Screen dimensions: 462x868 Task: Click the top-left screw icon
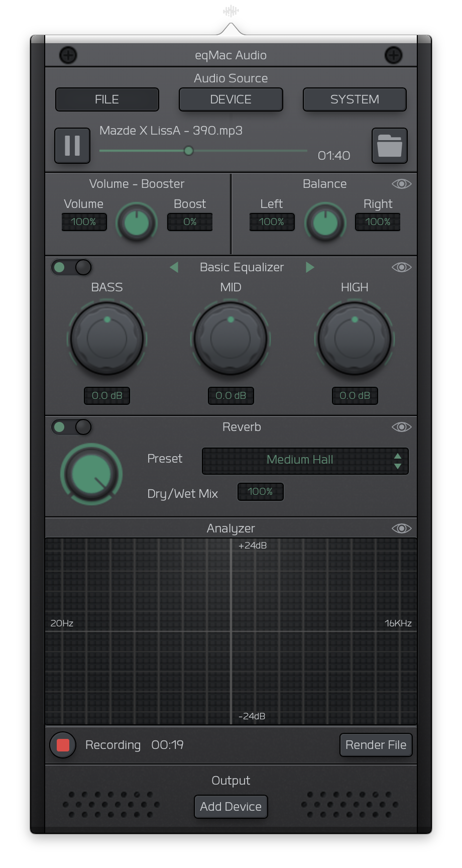click(68, 55)
